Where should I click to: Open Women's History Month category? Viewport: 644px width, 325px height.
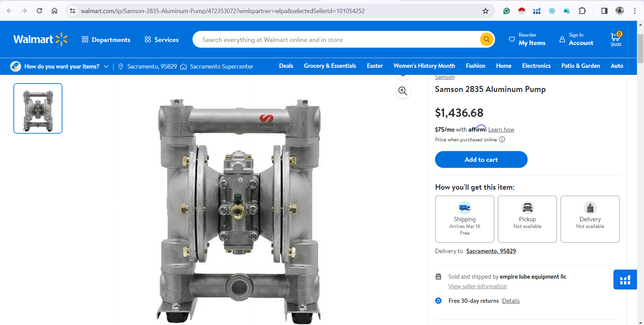tap(424, 66)
